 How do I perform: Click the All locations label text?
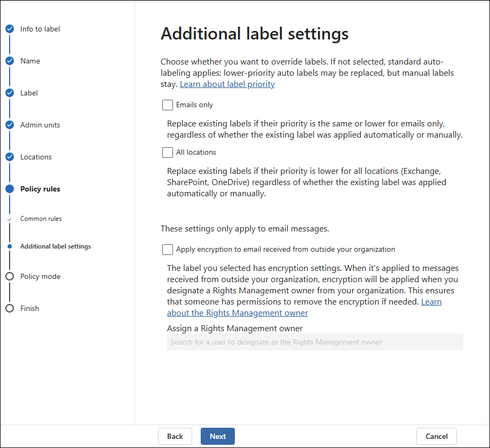[x=196, y=153]
